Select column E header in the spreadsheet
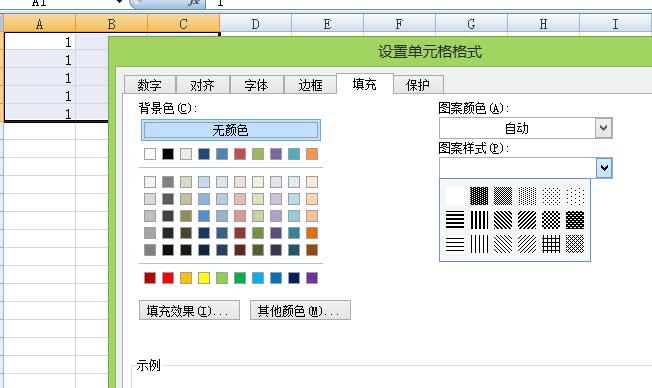The height and width of the screenshot is (388, 652). click(327, 24)
